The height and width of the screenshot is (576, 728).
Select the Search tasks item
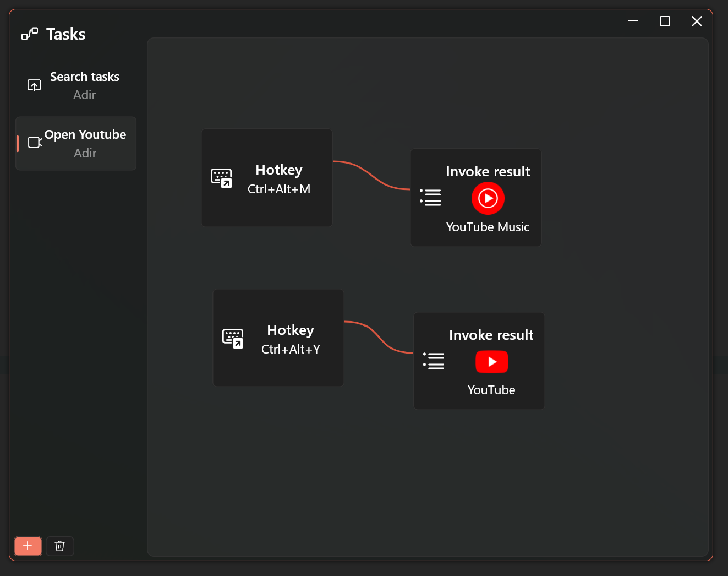[x=76, y=85]
